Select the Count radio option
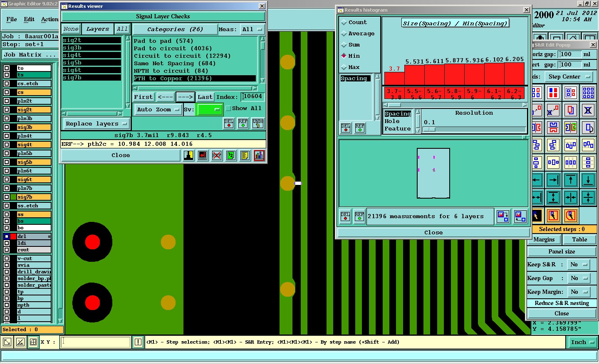599x364 pixels. 344,22
